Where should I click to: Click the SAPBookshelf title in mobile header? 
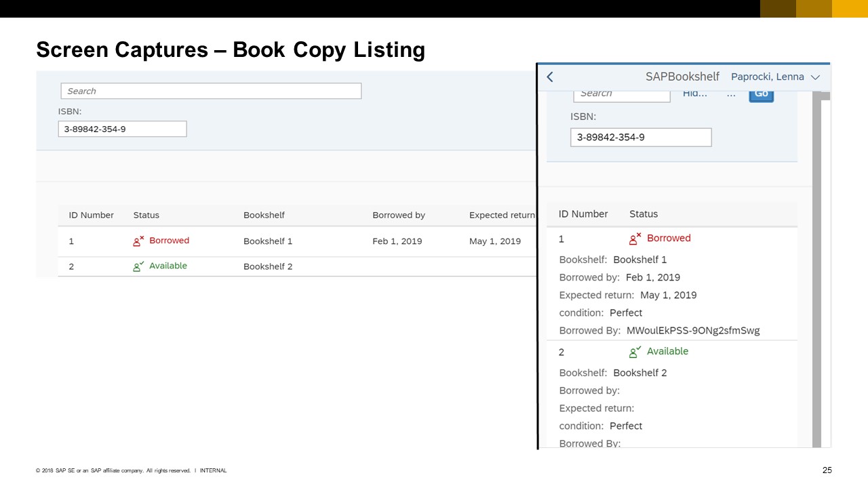point(682,77)
